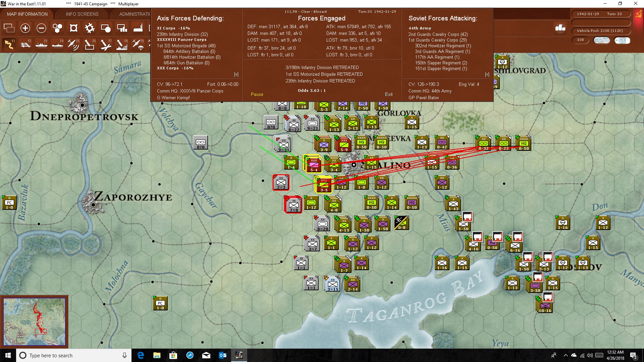Click the overlapping windows toolbar icon

pos(9,28)
